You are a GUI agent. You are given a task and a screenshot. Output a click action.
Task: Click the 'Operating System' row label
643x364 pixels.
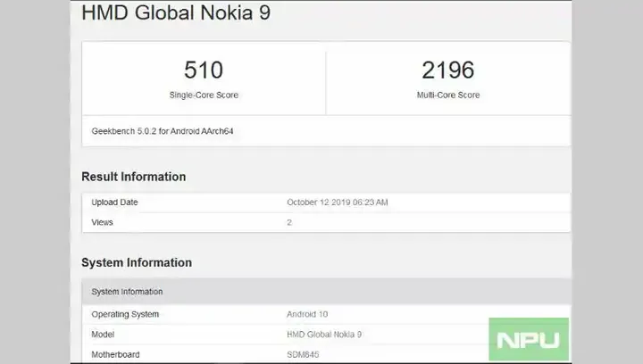pyautogui.click(x=125, y=314)
